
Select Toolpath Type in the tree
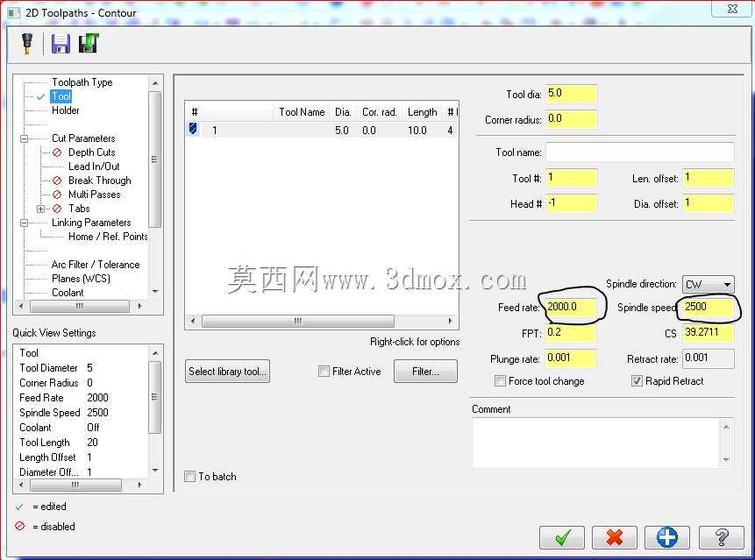click(x=82, y=82)
